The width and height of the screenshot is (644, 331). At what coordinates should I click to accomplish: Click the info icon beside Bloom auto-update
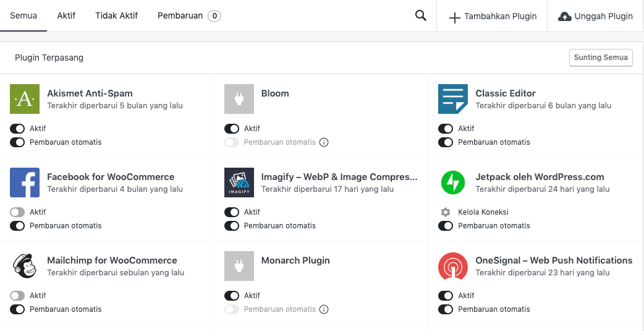pyautogui.click(x=324, y=142)
